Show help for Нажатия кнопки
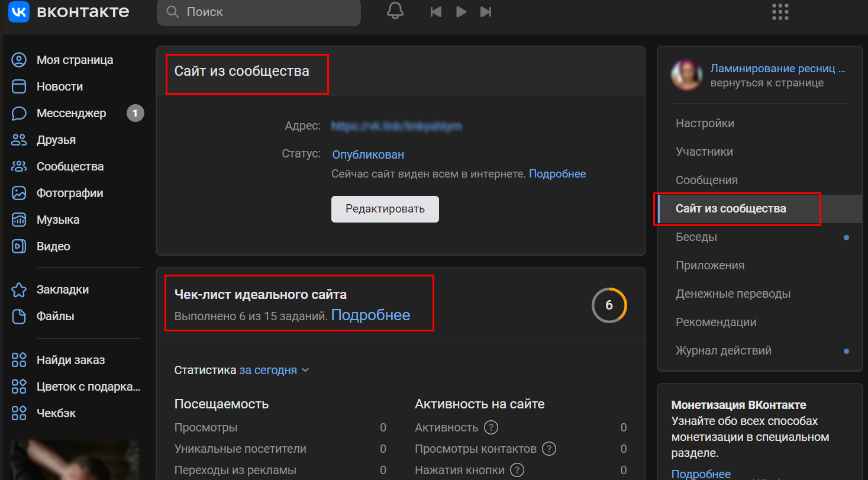 pos(517,470)
